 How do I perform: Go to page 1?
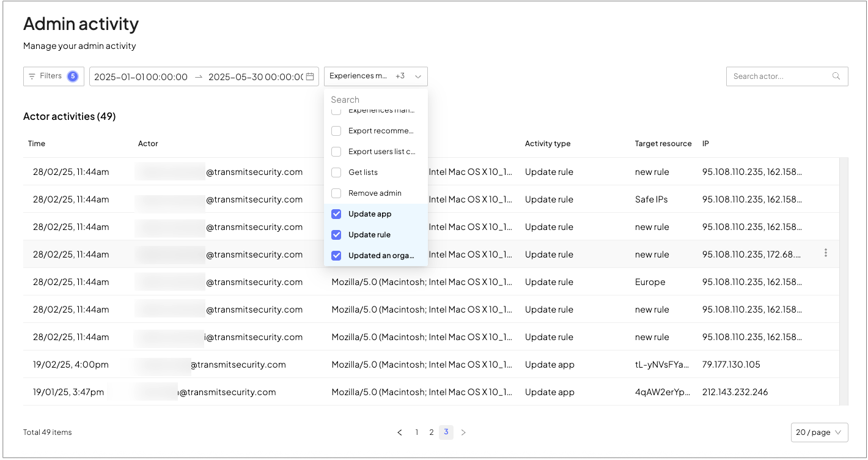tap(417, 432)
